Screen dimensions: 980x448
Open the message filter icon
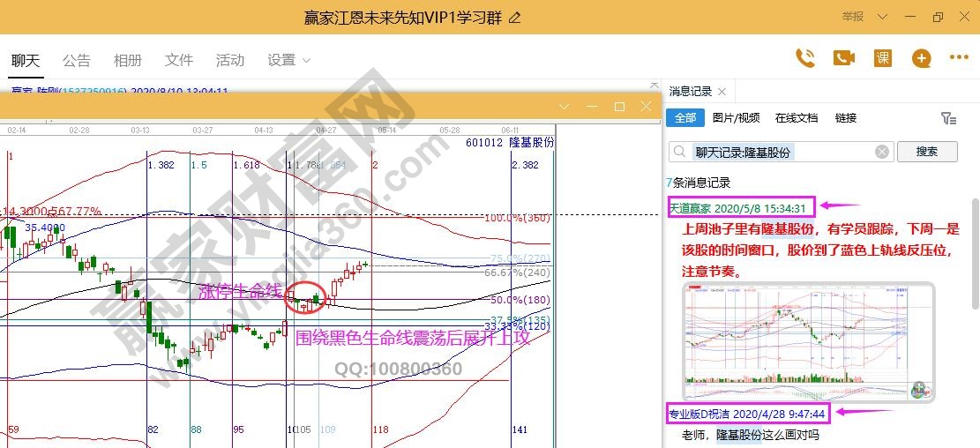click(x=948, y=118)
